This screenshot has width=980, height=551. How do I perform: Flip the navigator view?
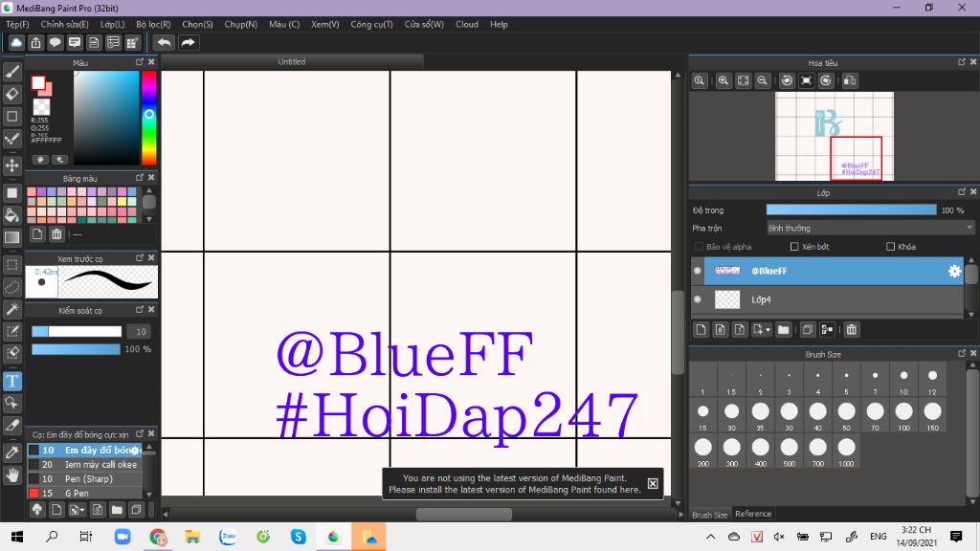click(850, 80)
